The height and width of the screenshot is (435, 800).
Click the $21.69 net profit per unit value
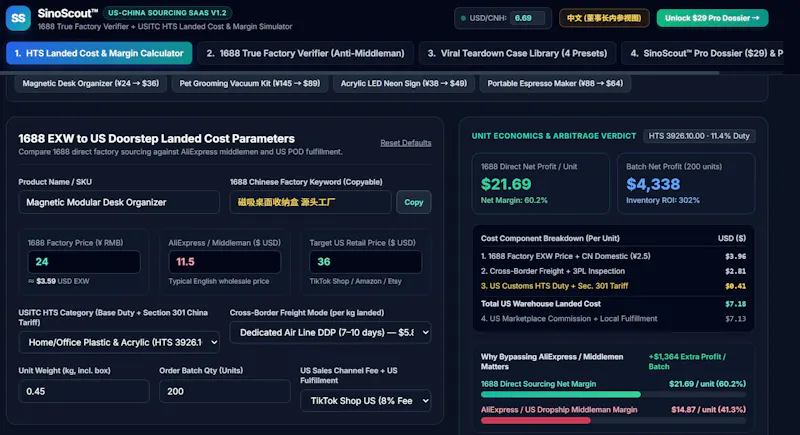click(506, 184)
